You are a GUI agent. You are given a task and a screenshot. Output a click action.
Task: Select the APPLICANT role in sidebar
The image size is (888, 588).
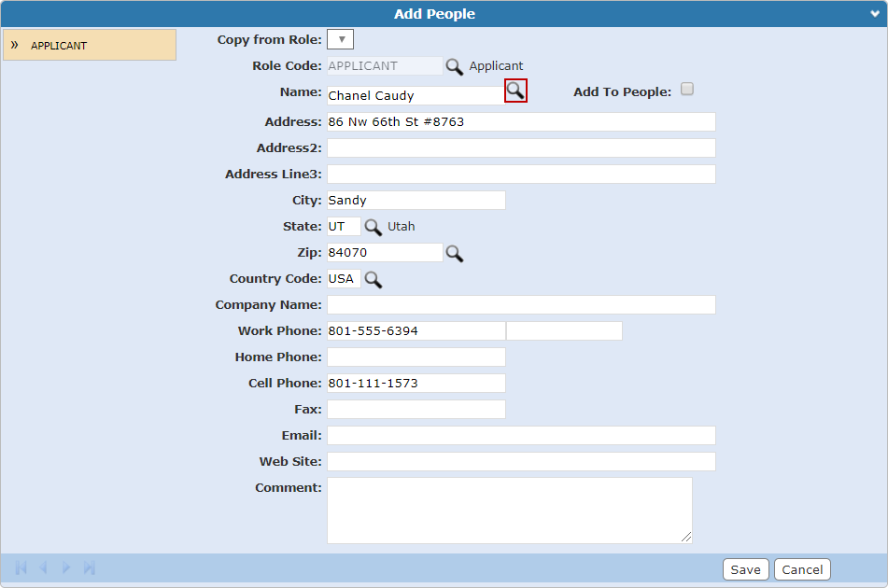90,45
